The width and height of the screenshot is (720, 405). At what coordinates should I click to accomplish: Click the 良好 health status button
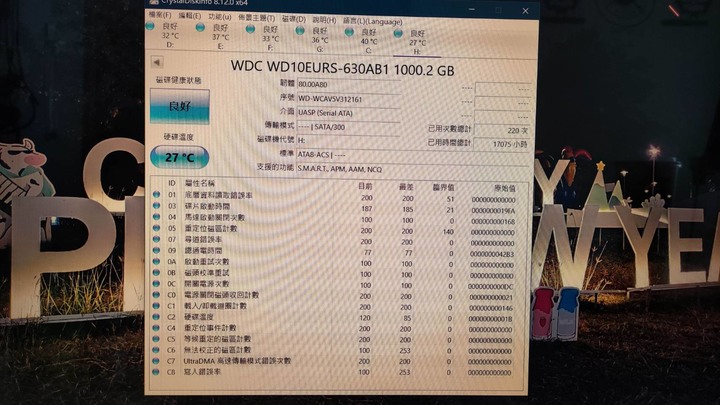click(x=180, y=106)
